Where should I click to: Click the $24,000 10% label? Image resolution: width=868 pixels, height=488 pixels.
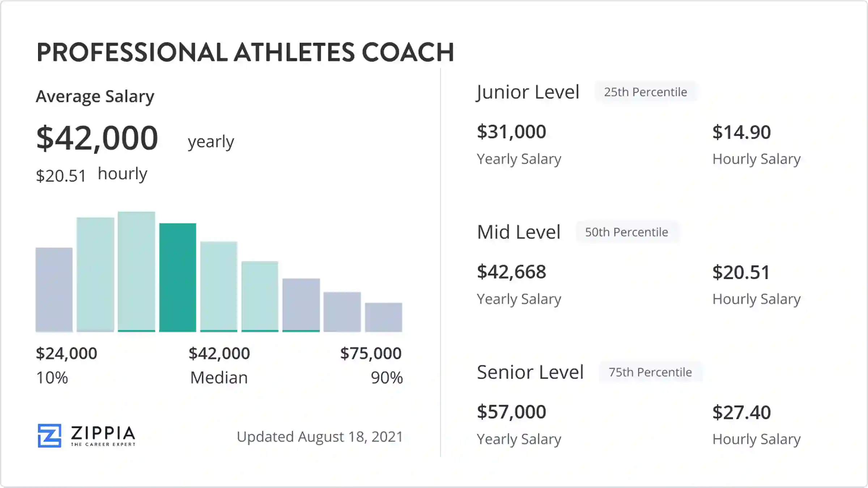tap(67, 365)
